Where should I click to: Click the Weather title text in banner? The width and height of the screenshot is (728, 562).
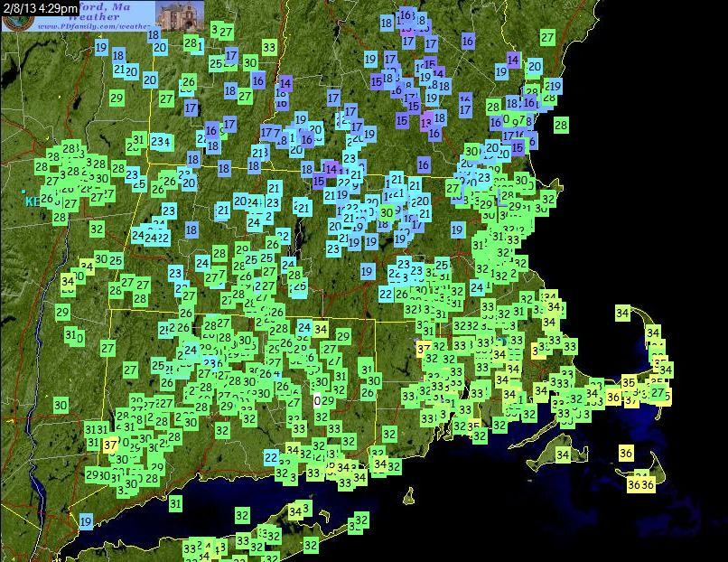click(93, 16)
